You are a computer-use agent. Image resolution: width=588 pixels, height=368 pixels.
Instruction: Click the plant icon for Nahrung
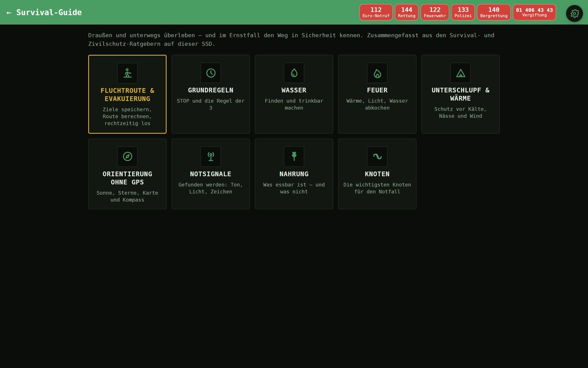coord(294,156)
